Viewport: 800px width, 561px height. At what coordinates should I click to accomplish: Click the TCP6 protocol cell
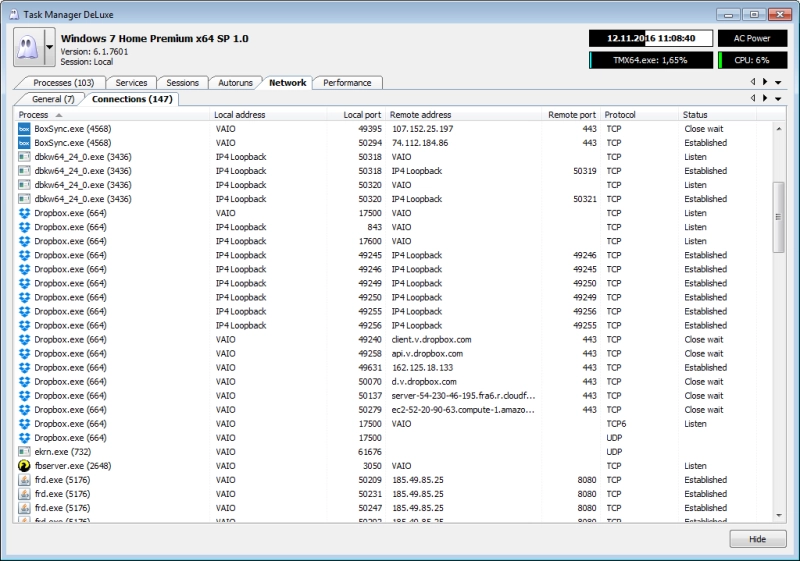point(616,424)
